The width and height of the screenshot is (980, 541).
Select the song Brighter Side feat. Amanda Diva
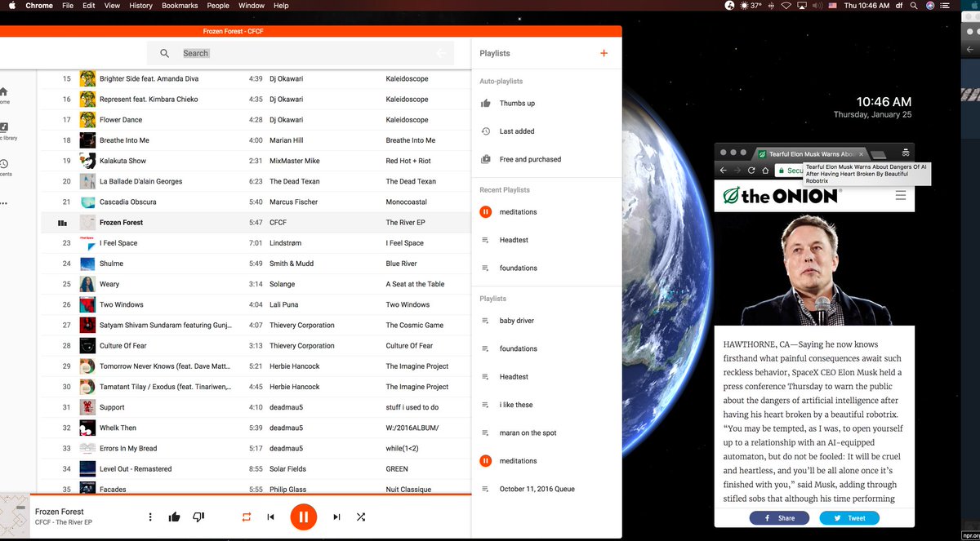click(149, 79)
